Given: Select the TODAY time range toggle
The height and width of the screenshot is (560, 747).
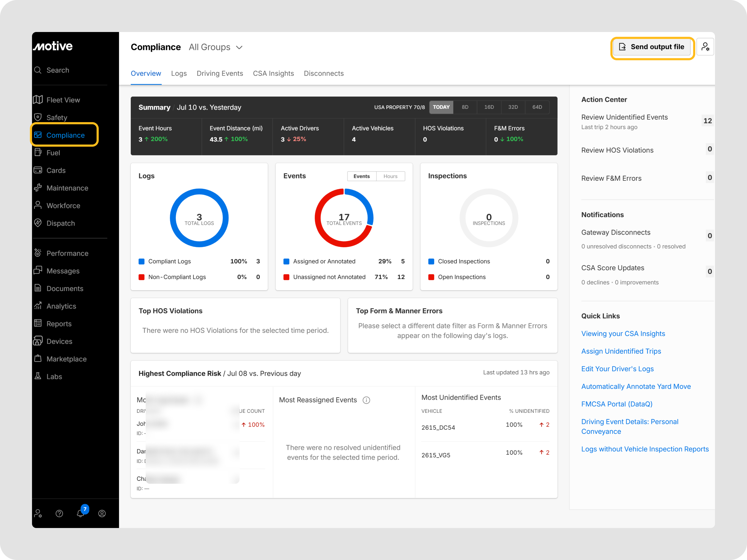Looking at the screenshot, I should coord(441,107).
